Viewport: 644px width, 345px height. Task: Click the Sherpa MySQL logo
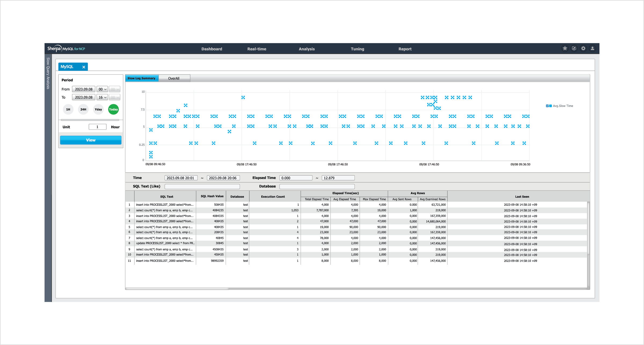[66, 49]
